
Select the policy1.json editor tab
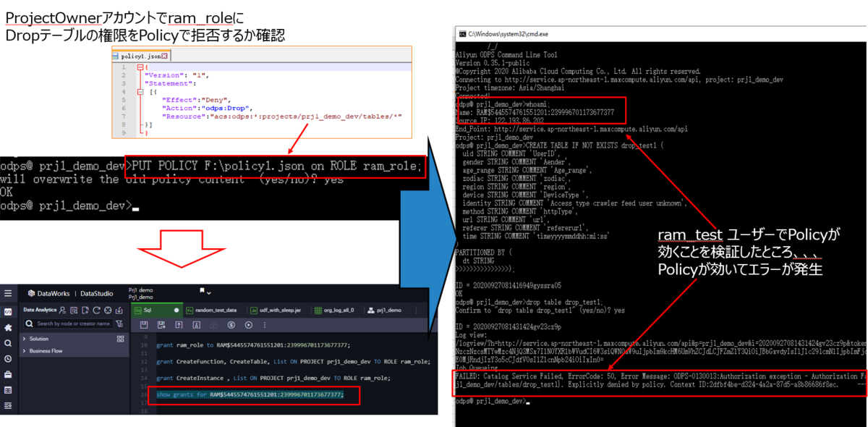[140, 56]
